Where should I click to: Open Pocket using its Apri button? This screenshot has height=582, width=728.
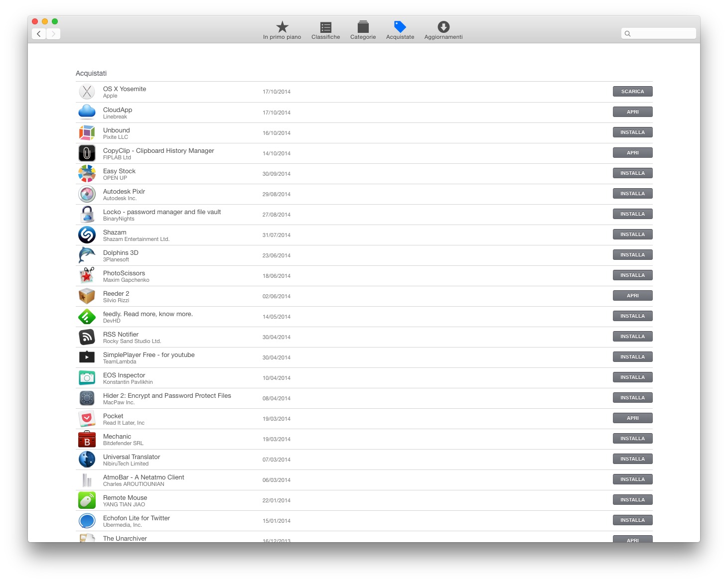pos(633,418)
